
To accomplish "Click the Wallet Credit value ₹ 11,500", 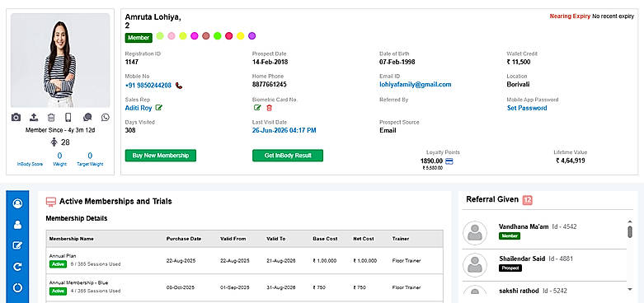I will click(519, 62).
